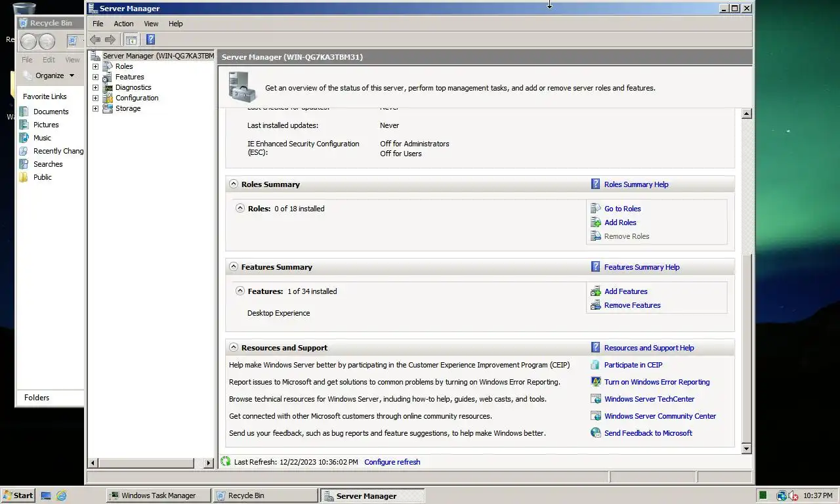Click the recycle bin icon in Recycle Bin address bar
This screenshot has width=840, height=504.
72,41
